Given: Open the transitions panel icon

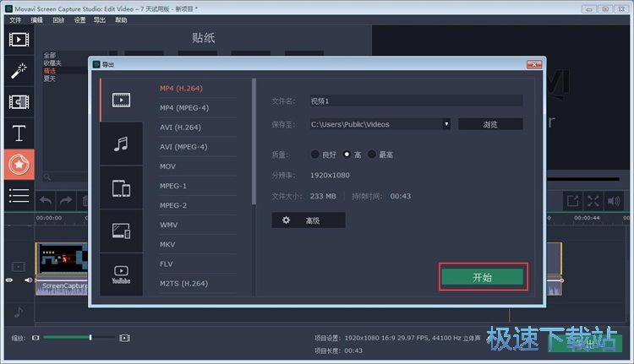Looking at the screenshot, I should point(19,102).
